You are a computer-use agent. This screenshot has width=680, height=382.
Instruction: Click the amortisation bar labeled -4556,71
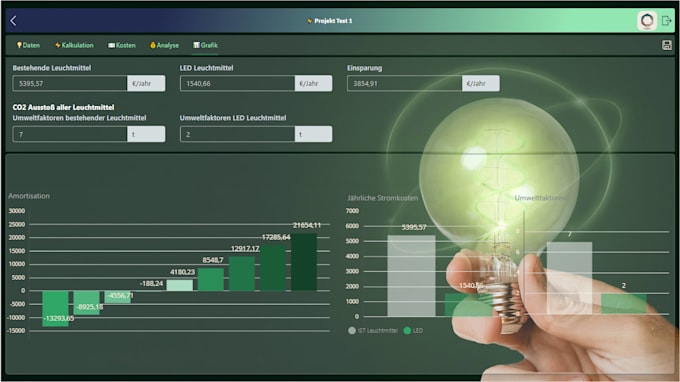pos(118,297)
